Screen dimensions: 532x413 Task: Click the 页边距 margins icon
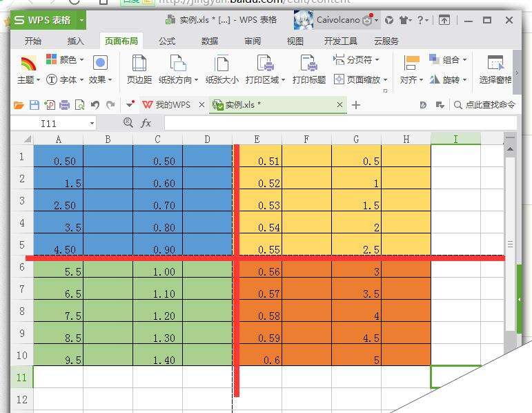pos(139,63)
